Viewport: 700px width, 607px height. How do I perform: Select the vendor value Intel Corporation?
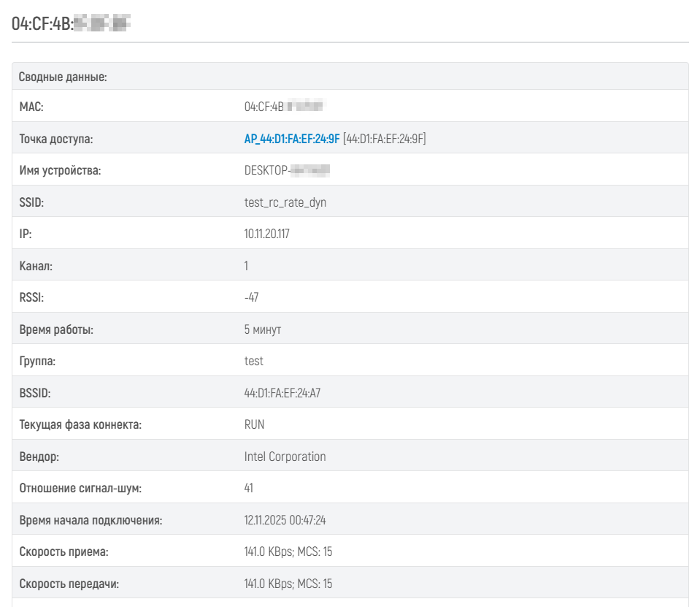(285, 457)
